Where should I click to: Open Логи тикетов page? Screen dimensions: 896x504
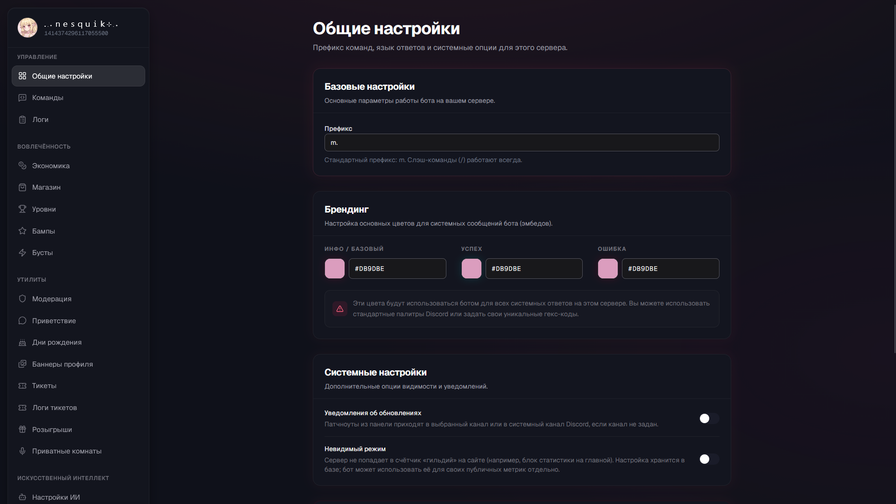[x=54, y=408]
